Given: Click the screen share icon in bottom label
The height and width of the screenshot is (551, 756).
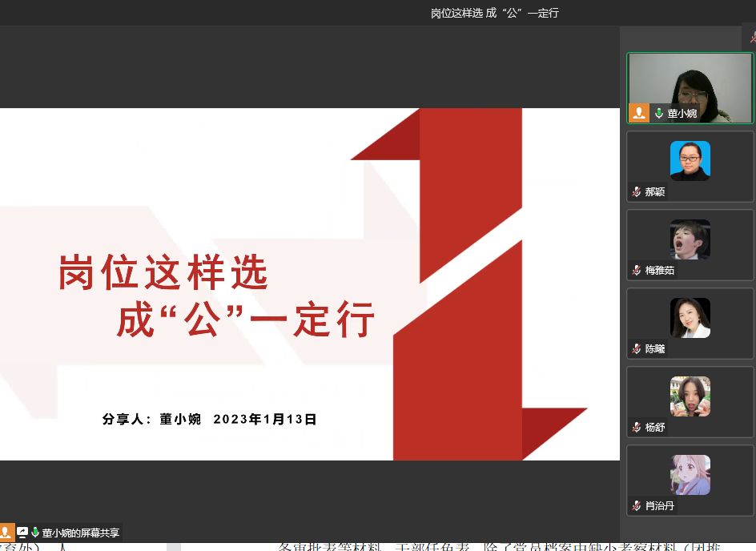Looking at the screenshot, I should tap(22, 532).
